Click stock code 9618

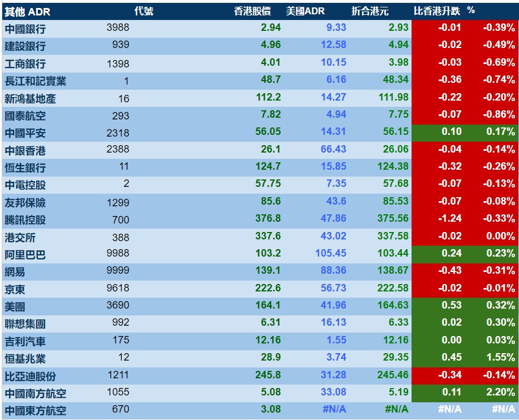[x=118, y=287]
